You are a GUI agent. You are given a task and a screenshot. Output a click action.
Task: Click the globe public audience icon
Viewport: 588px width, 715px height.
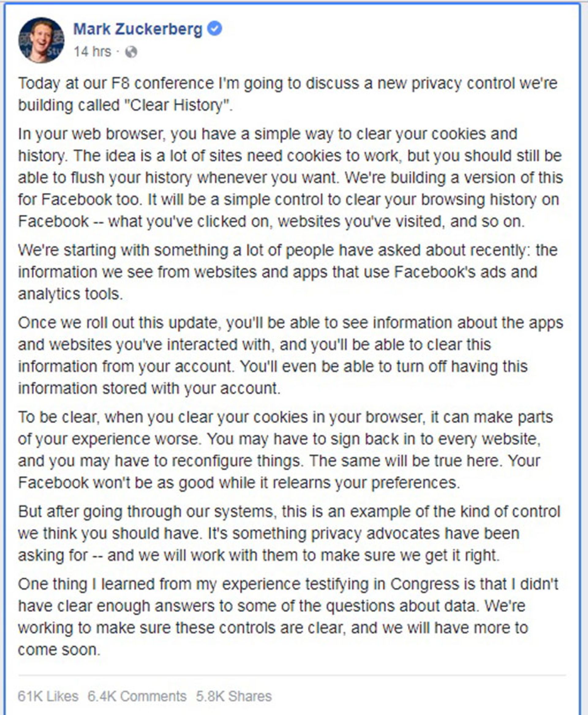131,52
